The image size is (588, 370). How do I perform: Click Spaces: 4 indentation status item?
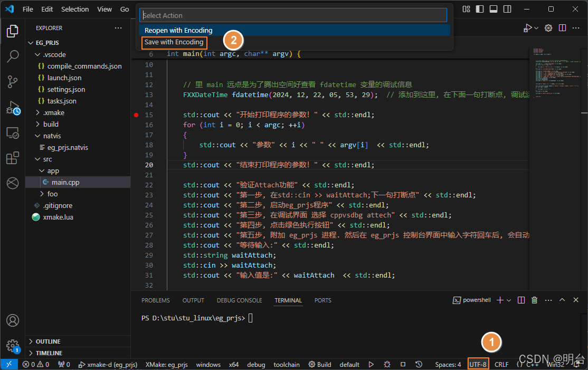coord(448,364)
